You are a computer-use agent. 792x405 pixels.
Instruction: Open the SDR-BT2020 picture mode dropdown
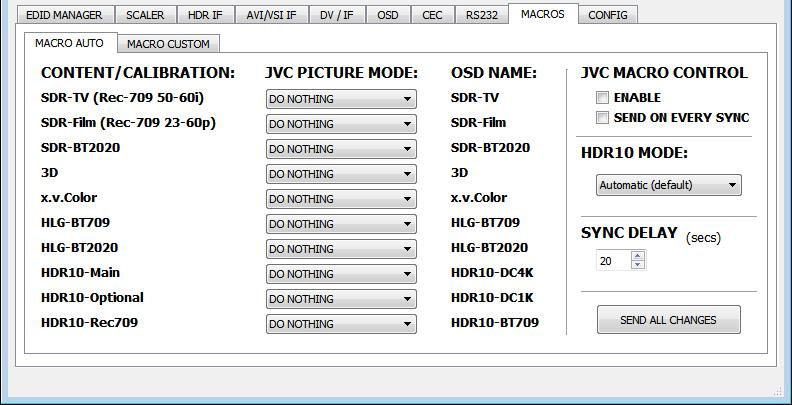[341, 149]
